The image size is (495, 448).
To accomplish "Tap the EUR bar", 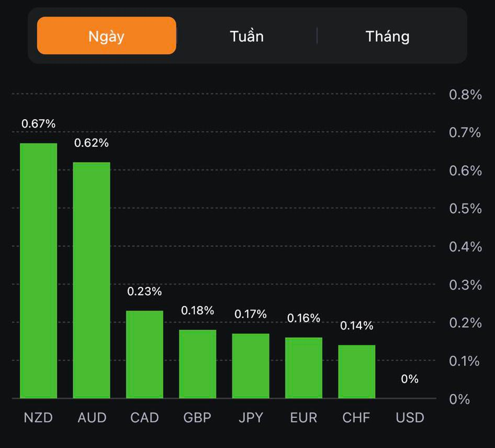I will pos(303,367).
